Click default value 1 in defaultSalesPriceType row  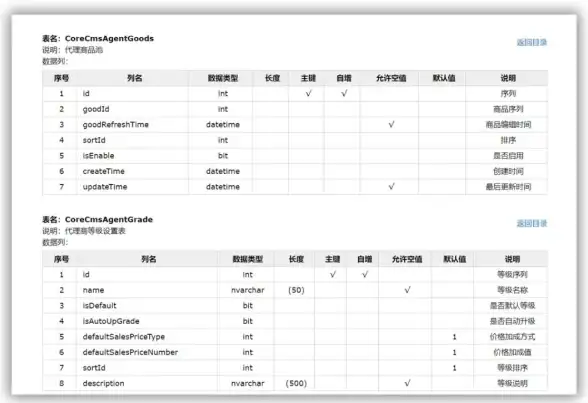[x=454, y=337]
